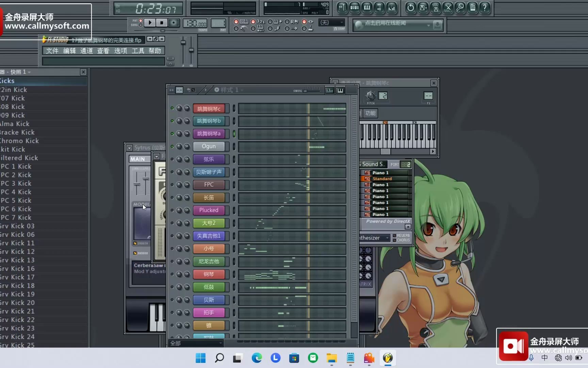Click the 功能 button in channel settings
Viewport: 588px width, 368px height.
pyautogui.click(x=370, y=113)
